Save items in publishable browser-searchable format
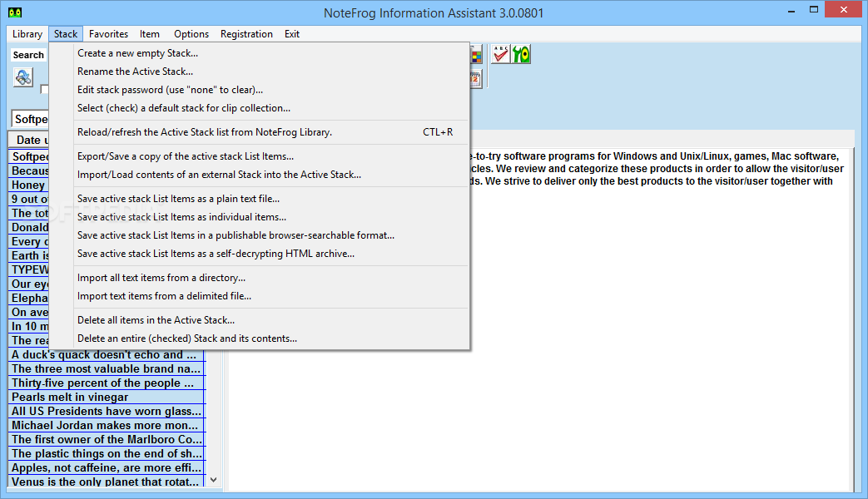The image size is (868, 499). click(x=259, y=235)
